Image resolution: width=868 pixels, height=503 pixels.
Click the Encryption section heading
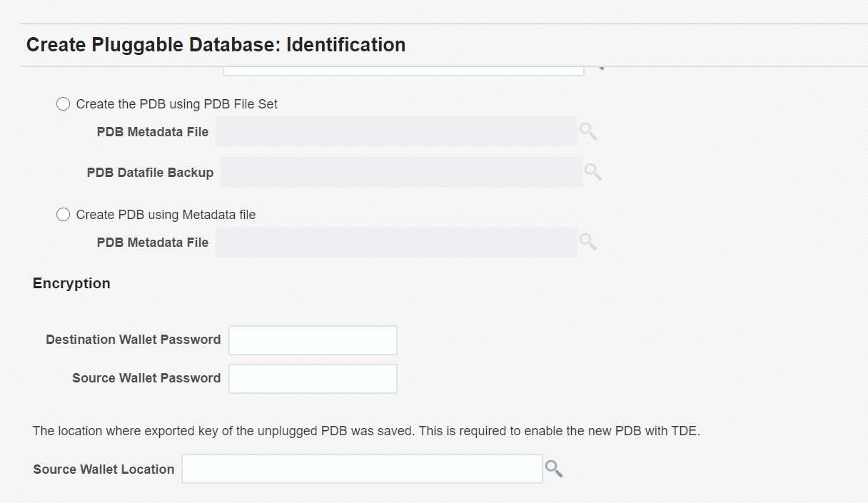click(x=71, y=283)
